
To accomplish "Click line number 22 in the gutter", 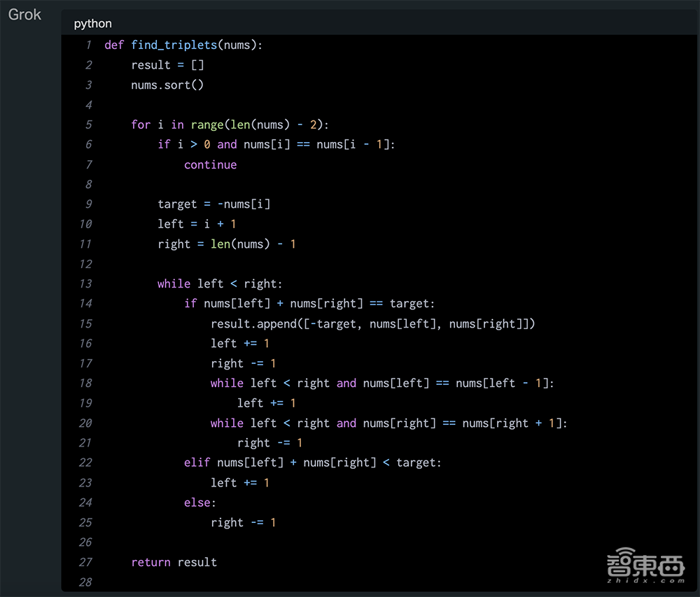I will (x=85, y=463).
